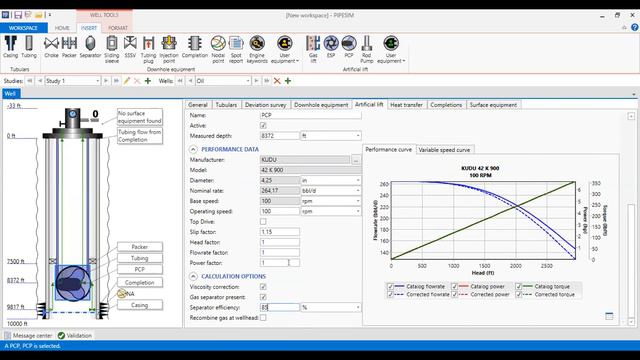Collapse the Performance Data section
Screen dimensions: 640x360
[193, 149]
